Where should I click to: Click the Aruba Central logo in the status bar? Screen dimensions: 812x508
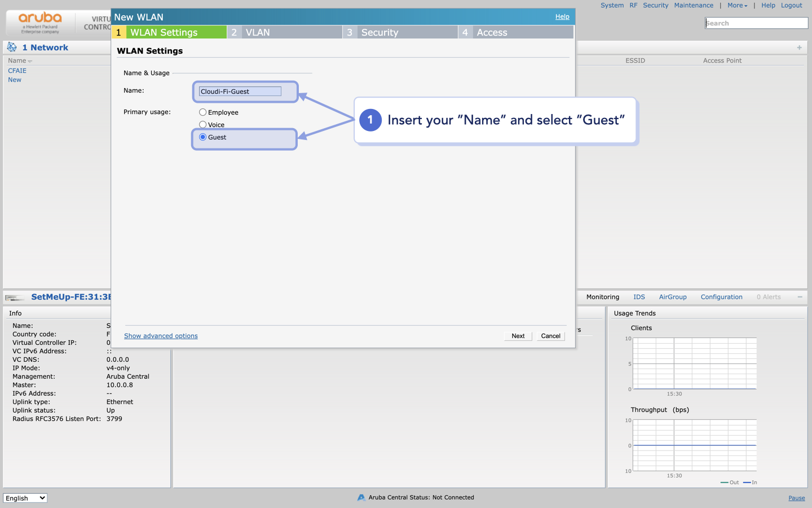pos(361,497)
